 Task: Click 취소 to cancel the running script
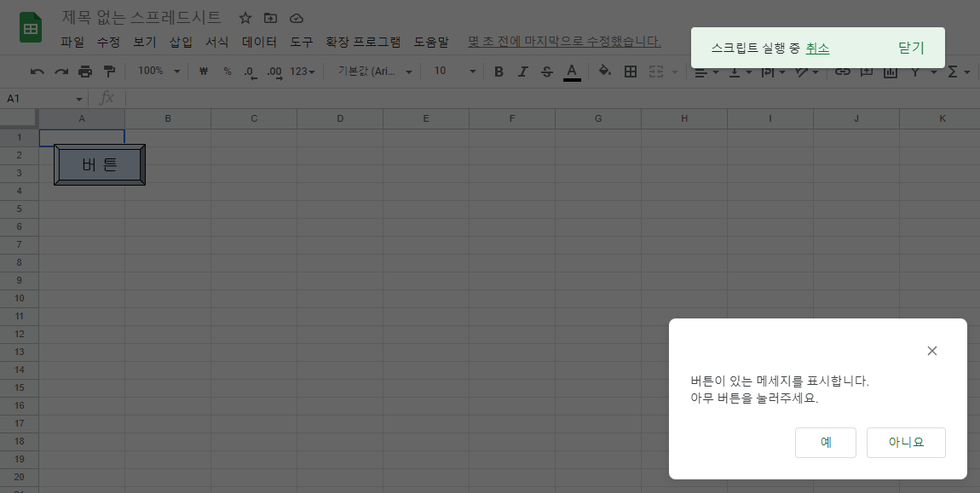point(817,49)
